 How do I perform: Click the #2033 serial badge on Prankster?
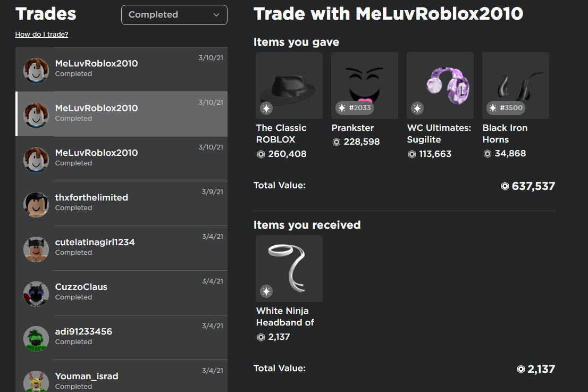tap(354, 108)
